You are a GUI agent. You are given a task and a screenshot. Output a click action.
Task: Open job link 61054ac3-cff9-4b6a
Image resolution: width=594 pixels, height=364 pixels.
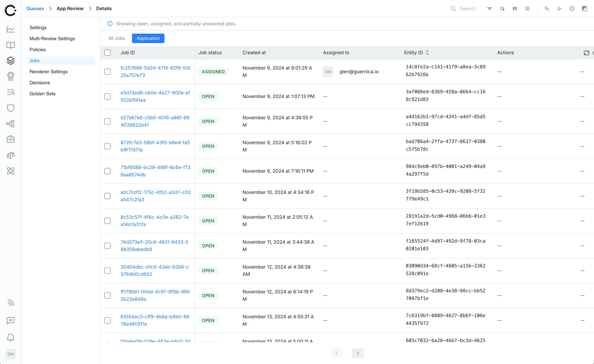[155, 320]
